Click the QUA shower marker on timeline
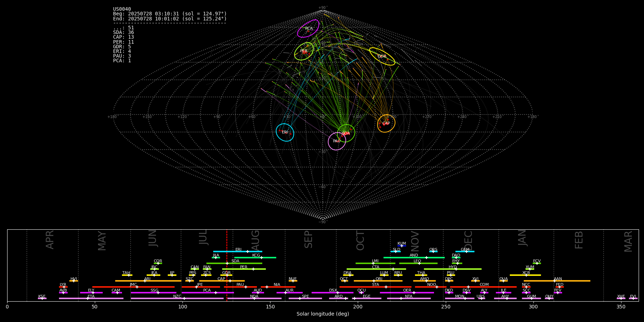This screenshot has width=644, height=322. tap(503, 281)
